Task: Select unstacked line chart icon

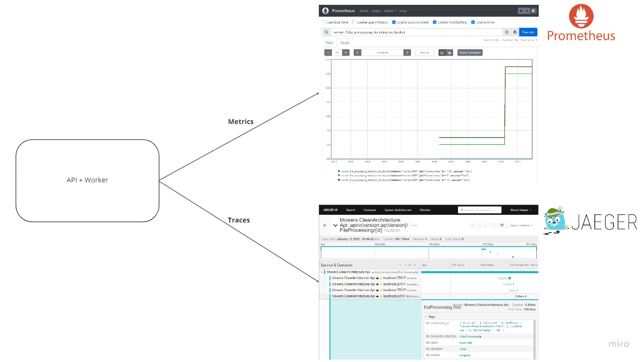Action: pos(442,53)
